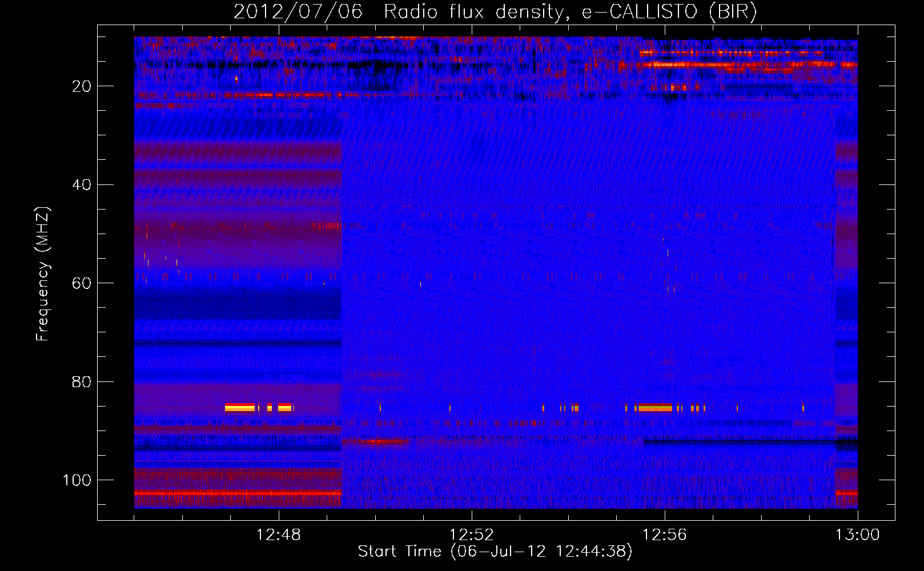The image size is (924, 571).
Task: Click the time axis label "12:56"
Action: (665, 535)
